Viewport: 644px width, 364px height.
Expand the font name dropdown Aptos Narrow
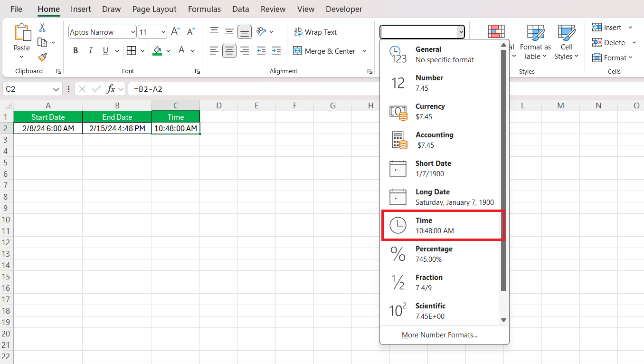(x=133, y=32)
